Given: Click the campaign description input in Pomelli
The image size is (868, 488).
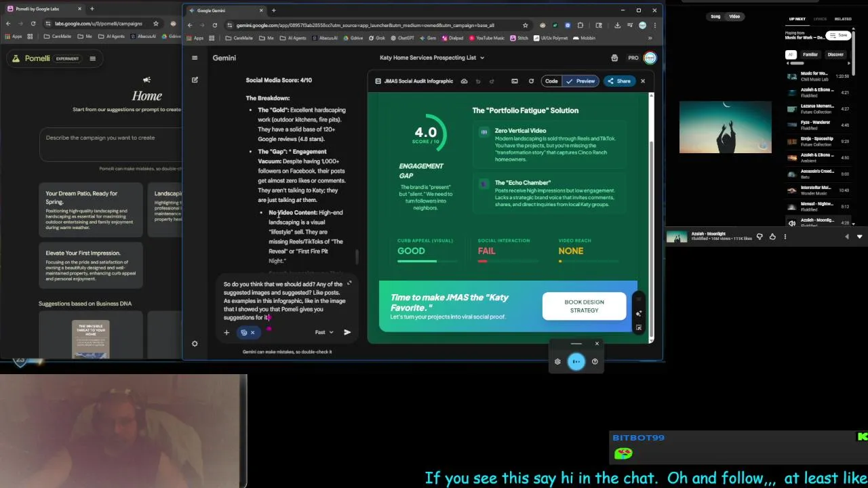Looking at the screenshot, I should (x=112, y=146).
